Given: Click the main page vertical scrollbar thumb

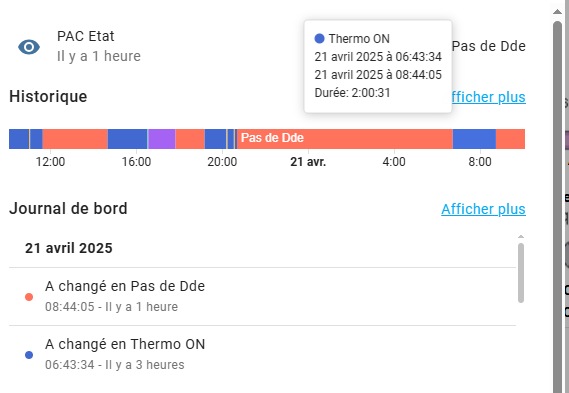Looking at the screenshot, I should click(557, 207).
